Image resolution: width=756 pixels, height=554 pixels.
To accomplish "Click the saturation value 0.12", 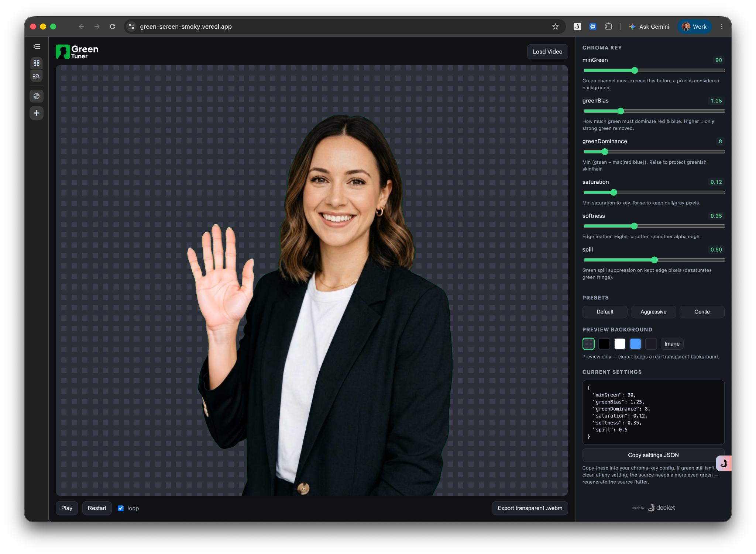I will tap(716, 182).
